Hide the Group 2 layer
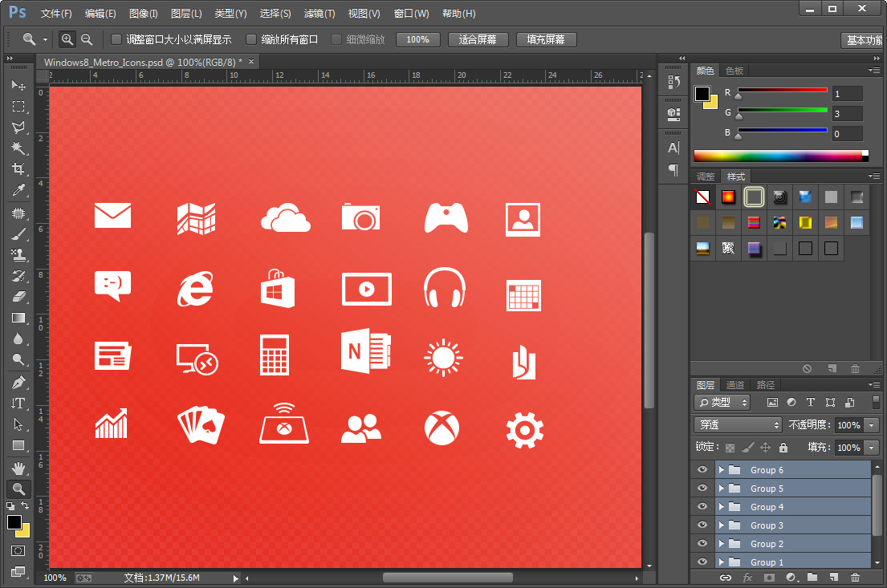 [702, 544]
